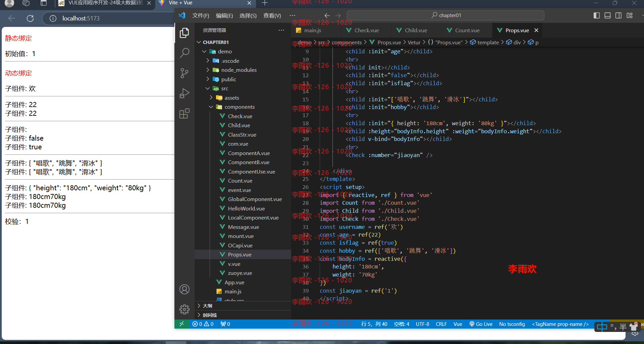644x344 pixels.
Task: Go forward in editor navigation history
Action: coord(338,15)
